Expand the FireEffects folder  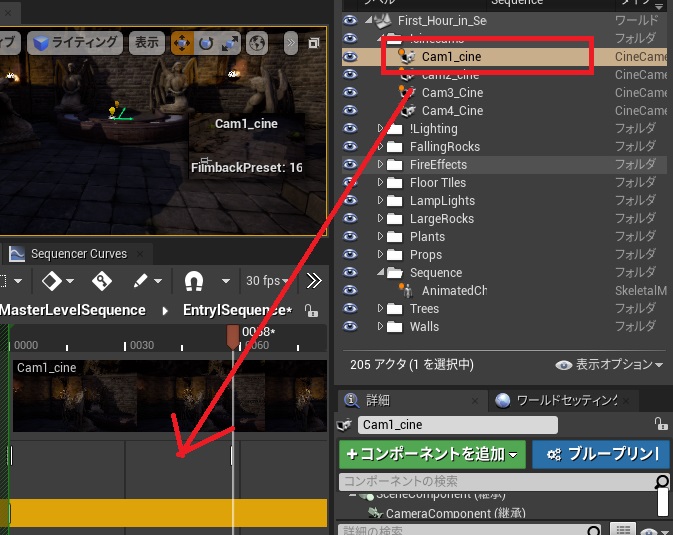[x=380, y=164]
